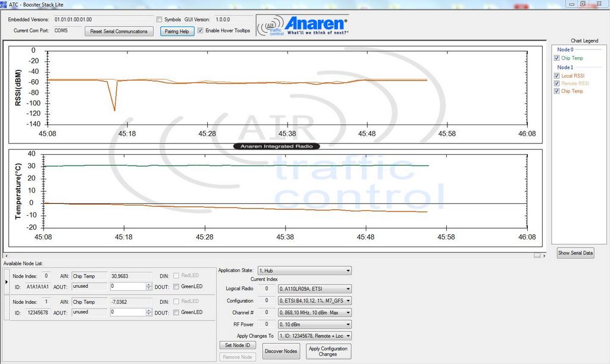Click Node 1 AOUT value input field

(127, 312)
